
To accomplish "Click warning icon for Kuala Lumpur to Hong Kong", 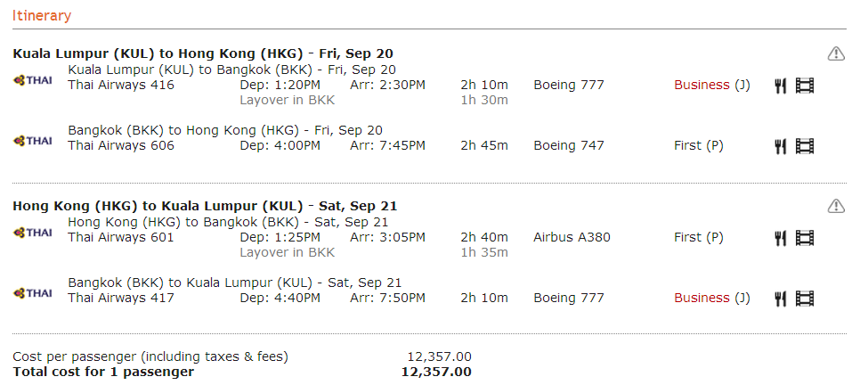I will pyautogui.click(x=836, y=53).
